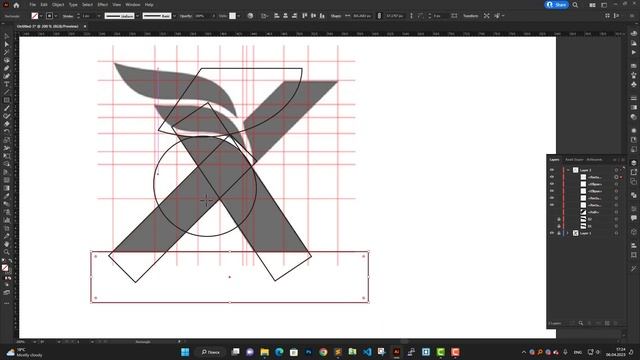Click Vertical Align Top icon
The width and height of the screenshot is (640, 360).
point(304,16)
